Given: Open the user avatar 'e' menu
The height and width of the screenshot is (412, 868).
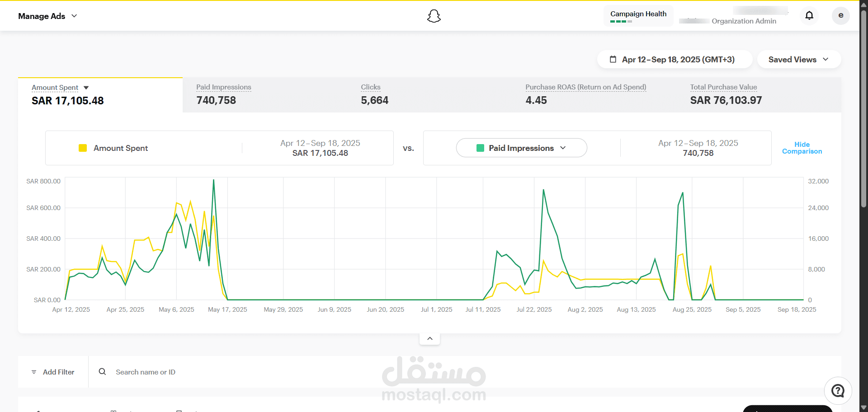Looking at the screenshot, I should (x=840, y=15).
